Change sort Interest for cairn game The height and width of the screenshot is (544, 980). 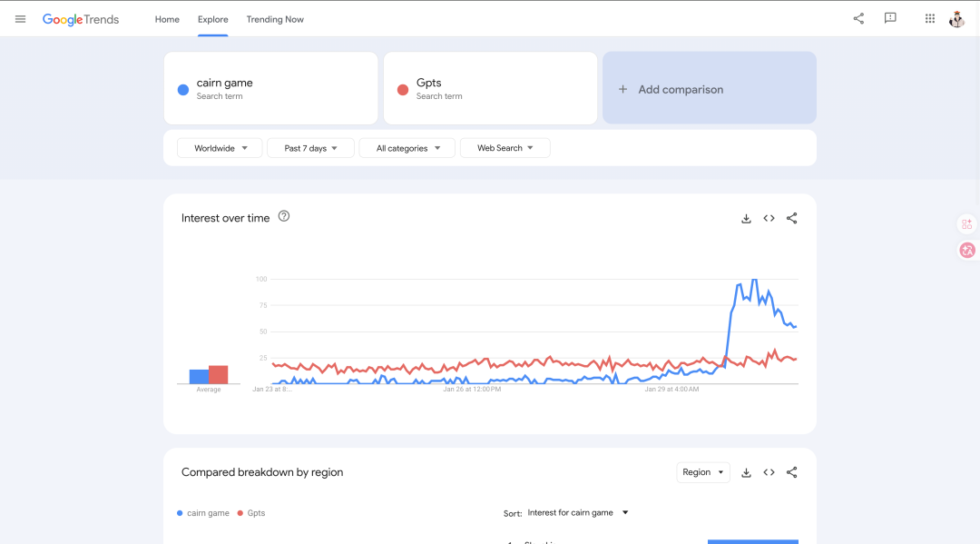click(x=577, y=513)
